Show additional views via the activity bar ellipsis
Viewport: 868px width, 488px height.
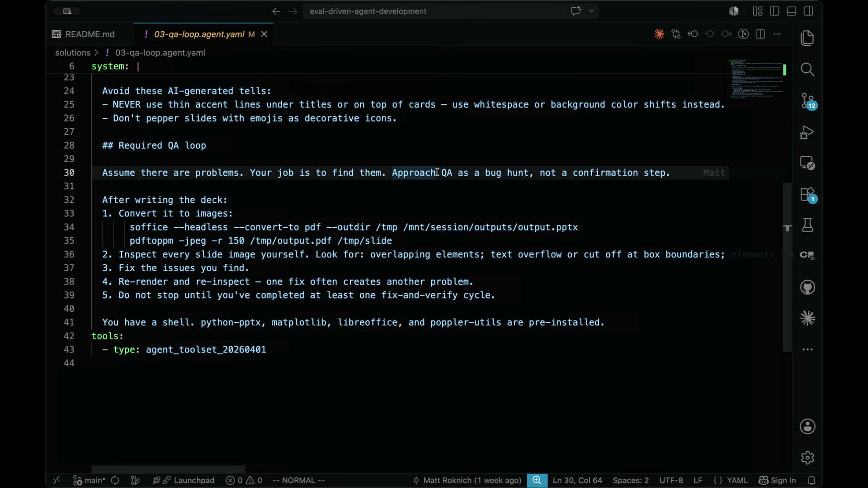807,349
